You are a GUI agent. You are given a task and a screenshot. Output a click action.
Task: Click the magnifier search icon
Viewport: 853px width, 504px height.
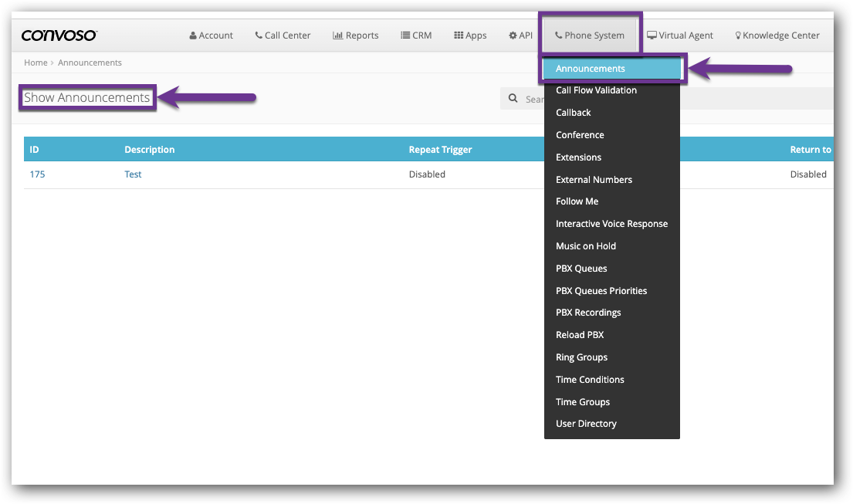pyautogui.click(x=513, y=99)
